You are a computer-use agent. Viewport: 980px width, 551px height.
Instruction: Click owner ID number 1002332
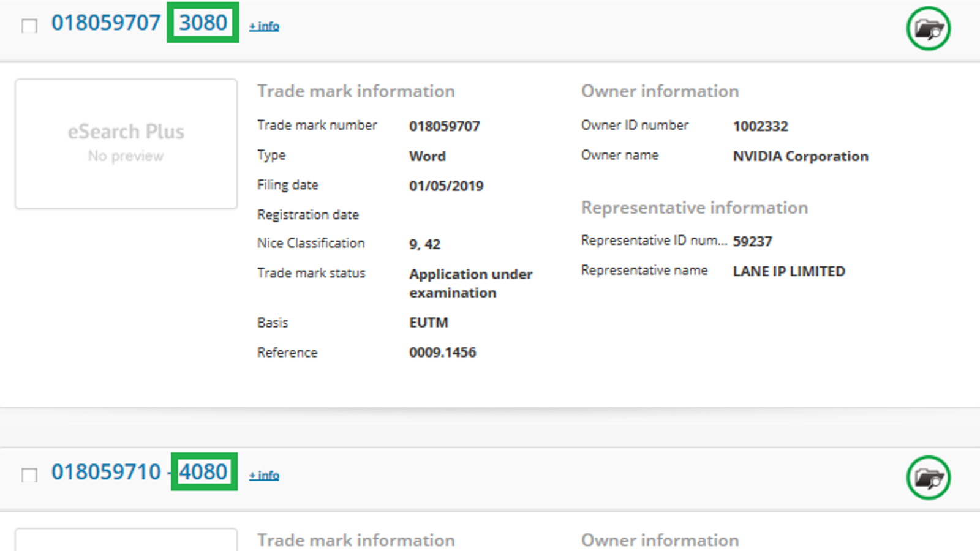pos(760,126)
